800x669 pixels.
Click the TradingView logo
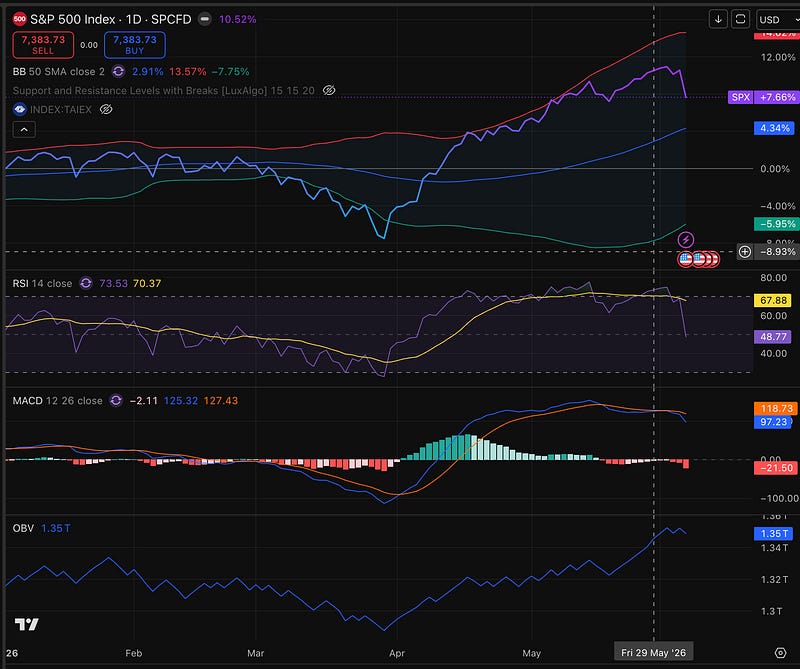click(x=27, y=624)
